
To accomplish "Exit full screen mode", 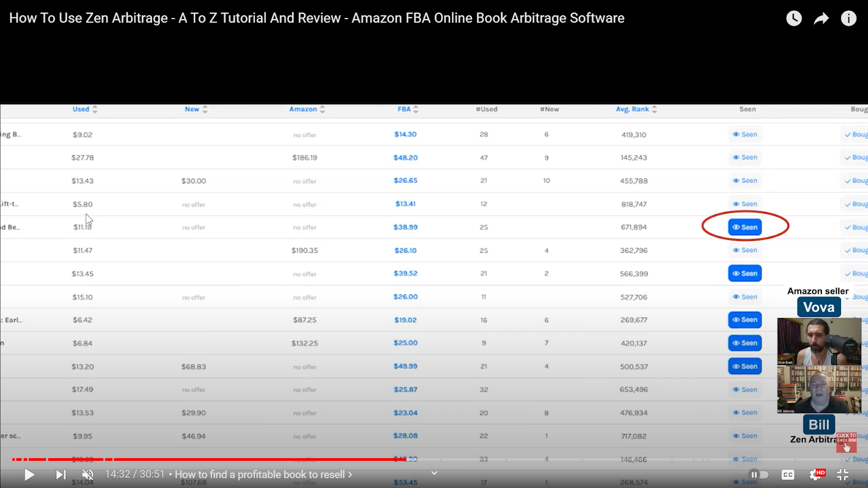I will (843, 475).
